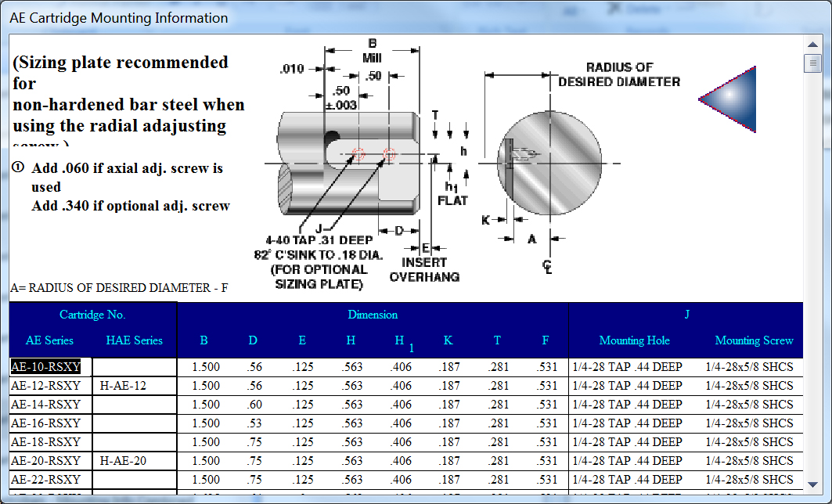Viewport: 832px width, 504px height.
Task: Click the Mounting Screw column header
Action: pyautogui.click(x=754, y=340)
